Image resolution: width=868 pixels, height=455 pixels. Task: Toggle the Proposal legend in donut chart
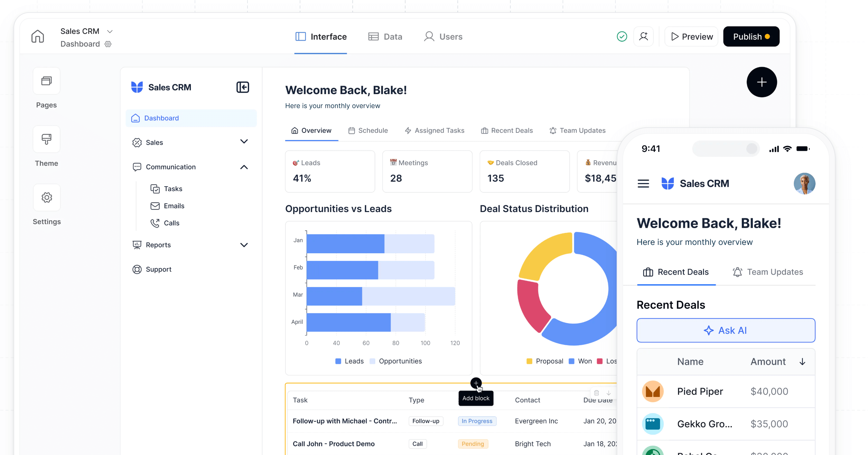pos(545,361)
